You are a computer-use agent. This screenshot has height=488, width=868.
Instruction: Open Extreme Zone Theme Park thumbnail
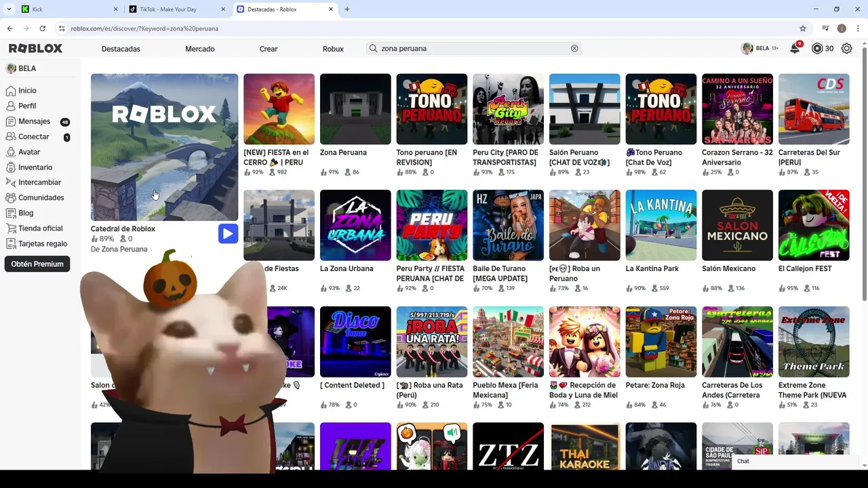pos(814,342)
